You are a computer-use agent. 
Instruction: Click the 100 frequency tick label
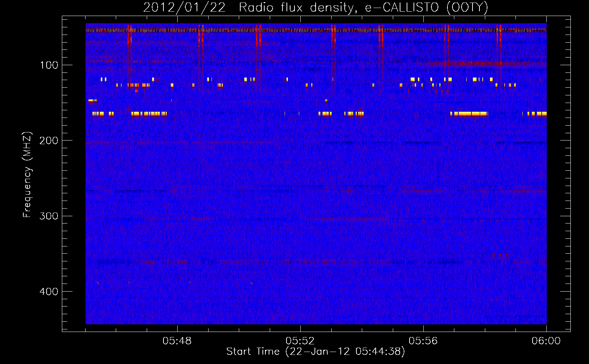(x=49, y=65)
